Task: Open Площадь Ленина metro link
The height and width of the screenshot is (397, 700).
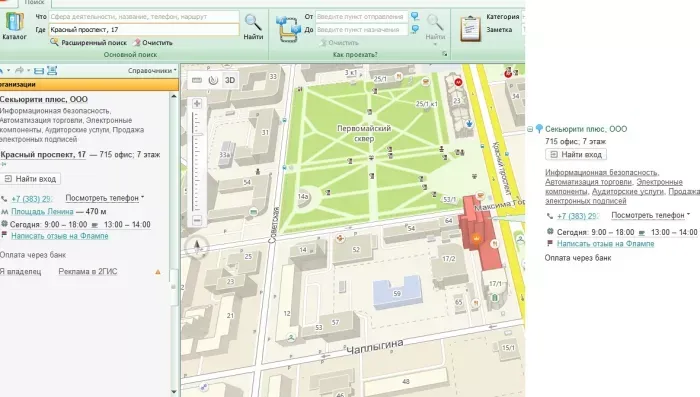Action: 42,211
